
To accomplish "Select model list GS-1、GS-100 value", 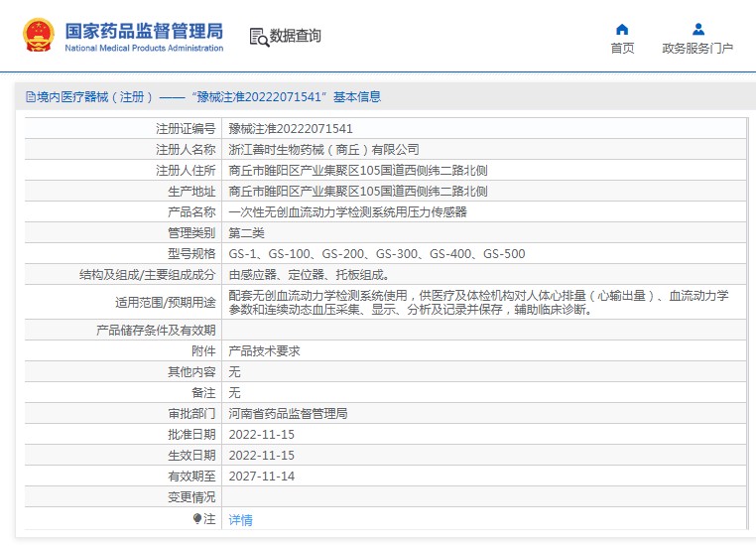I will pyautogui.click(x=377, y=254).
